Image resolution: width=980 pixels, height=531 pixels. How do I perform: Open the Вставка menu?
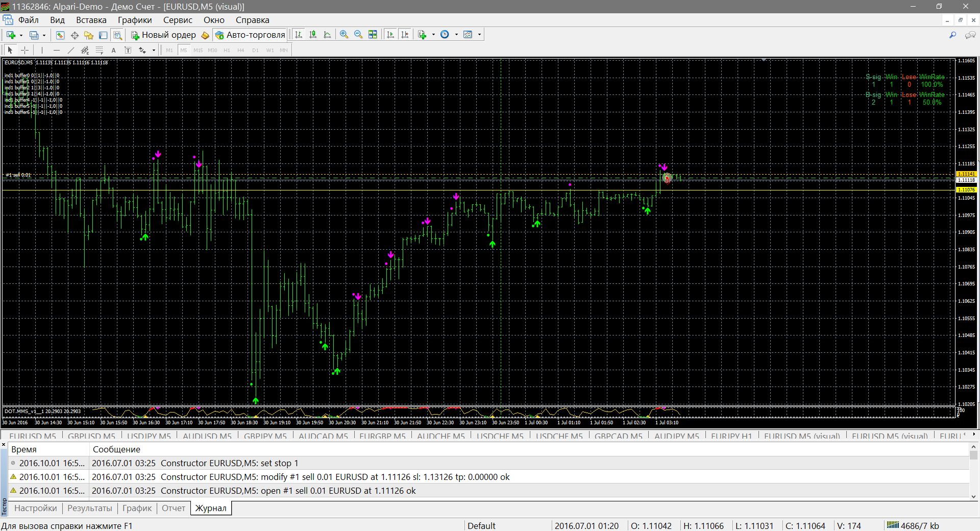point(91,20)
